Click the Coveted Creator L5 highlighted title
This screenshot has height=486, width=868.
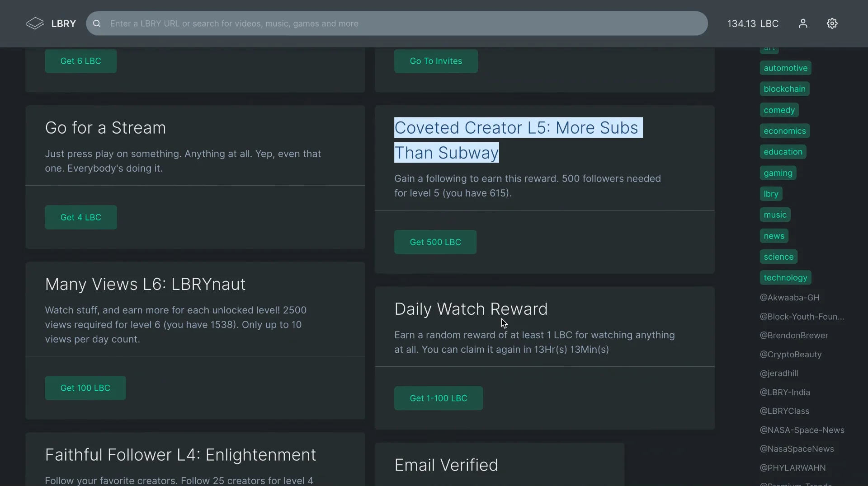pos(518,140)
